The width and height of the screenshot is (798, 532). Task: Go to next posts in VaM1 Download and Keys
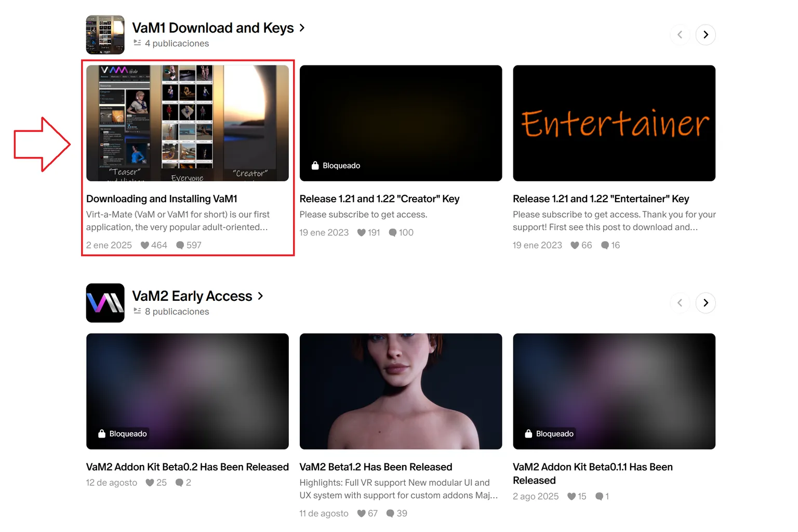tap(706, 35)
